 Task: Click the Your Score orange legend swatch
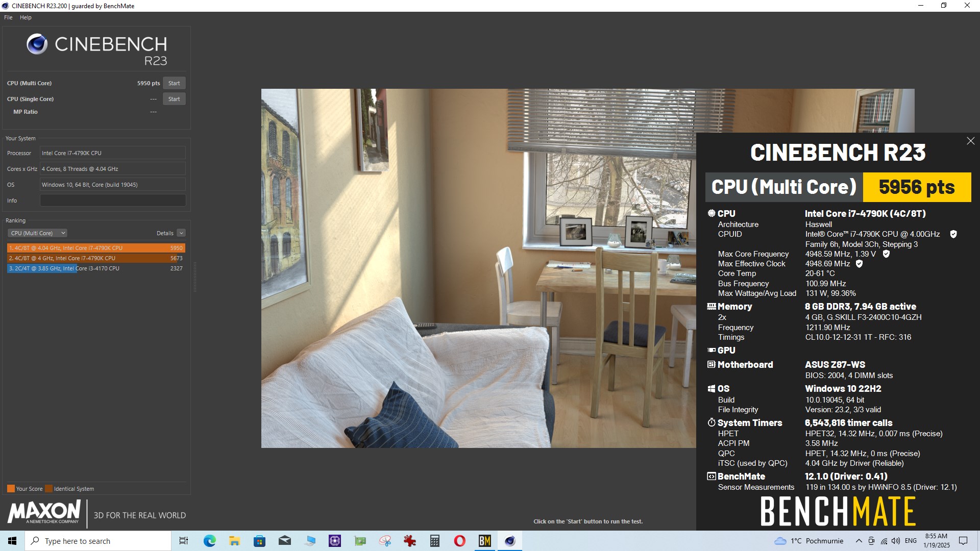coord(11,489)
